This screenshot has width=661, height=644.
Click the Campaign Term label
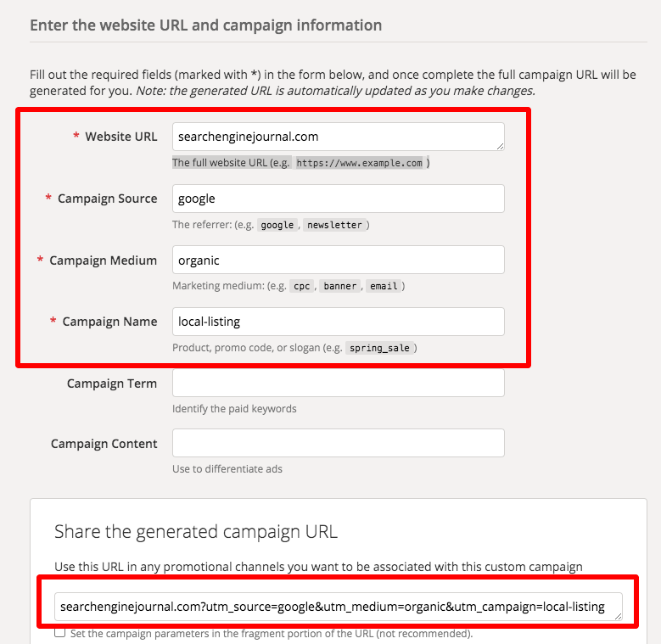(112, 384)
